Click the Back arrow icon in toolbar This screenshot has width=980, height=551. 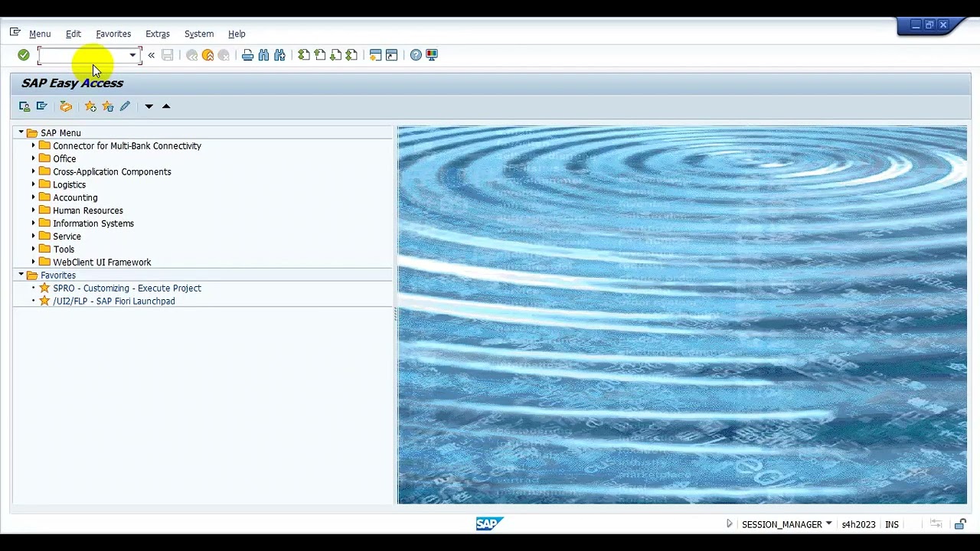(x=191, y=55)
